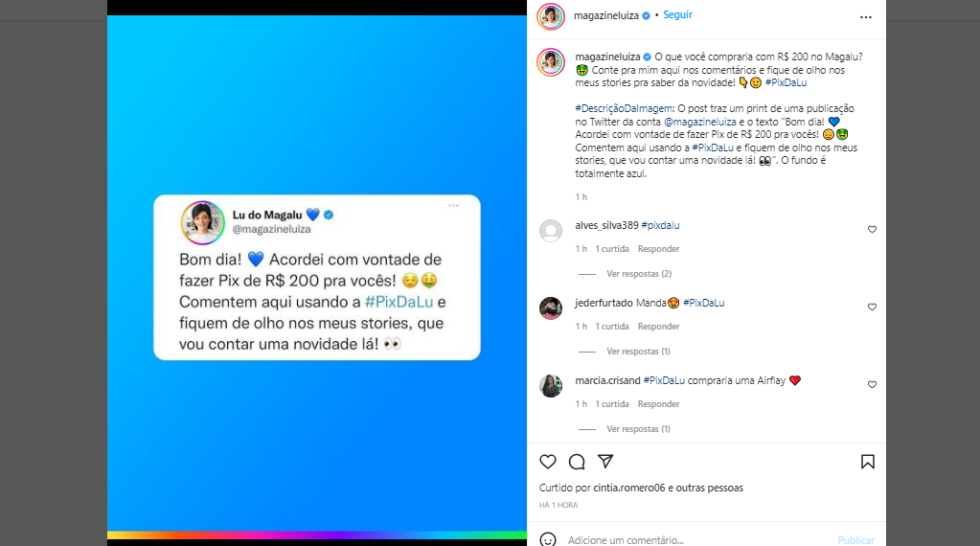This screenshot has height=546, width=980.
Task: Open comments with the speech bubble icon
Action: (577, 462)
